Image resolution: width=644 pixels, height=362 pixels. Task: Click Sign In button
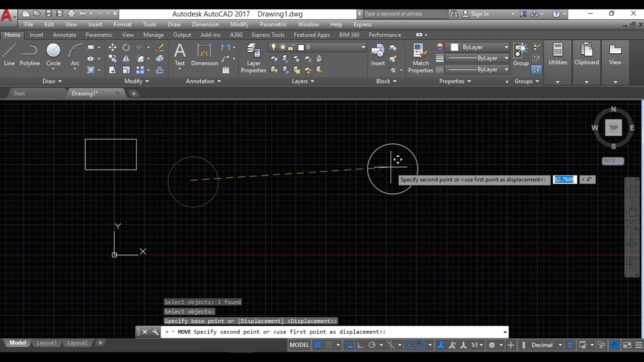479,14
